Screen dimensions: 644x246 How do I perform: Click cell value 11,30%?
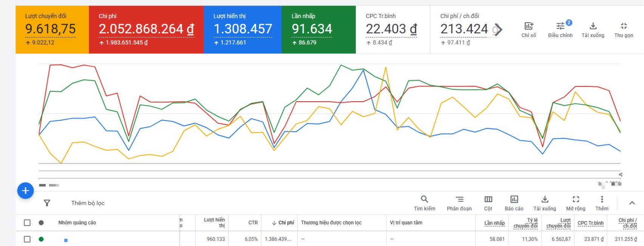(530, 239)
